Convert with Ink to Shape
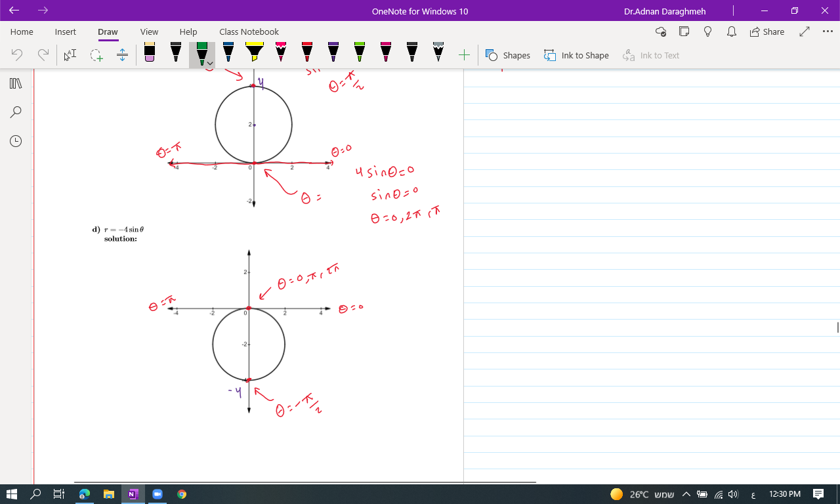The height and width of the screenshot is (504, 840). tap(576, 55)
